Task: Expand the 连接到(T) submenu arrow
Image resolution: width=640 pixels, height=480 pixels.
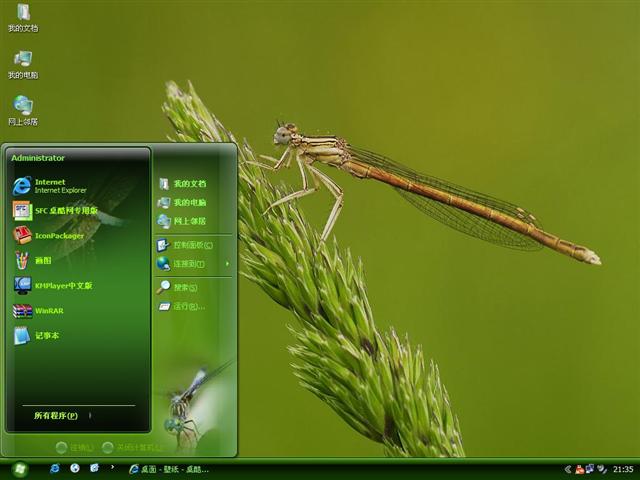Action: click(x=227, y=264)
